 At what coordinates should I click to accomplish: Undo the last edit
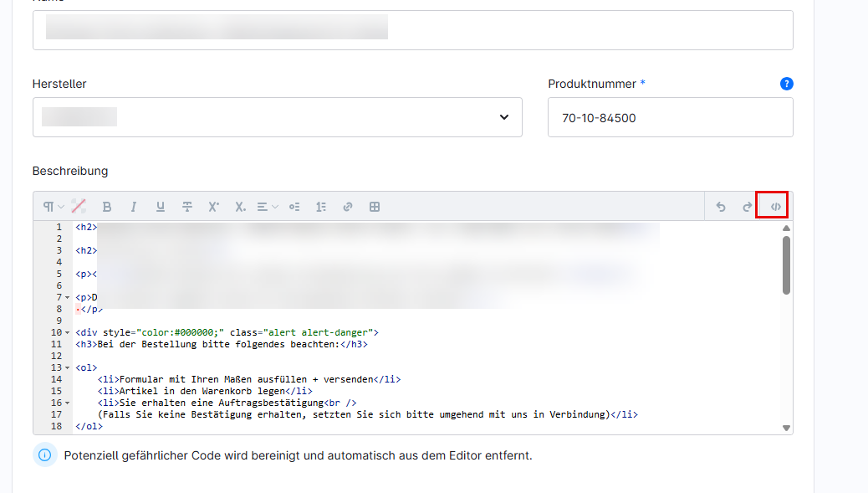pyautogui.click(x=721, y=207)
